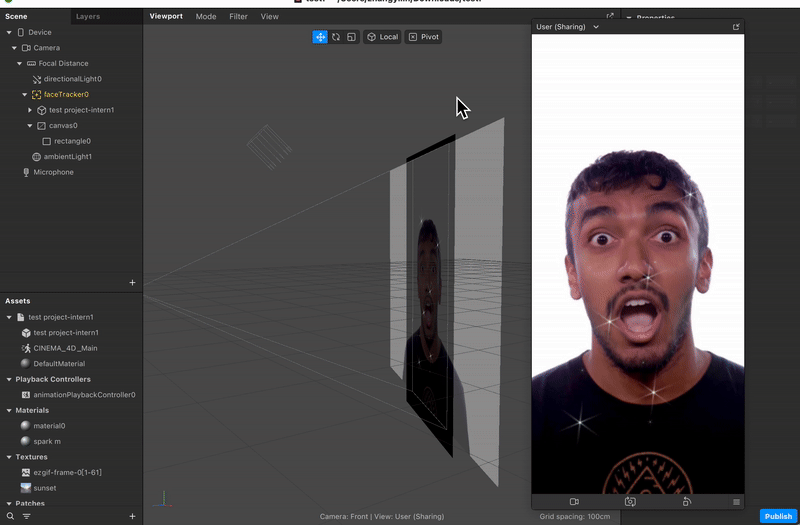Viewport: 800px width, 525px height.
Task: Toggle Local coordinate mode
Action: 382,37
